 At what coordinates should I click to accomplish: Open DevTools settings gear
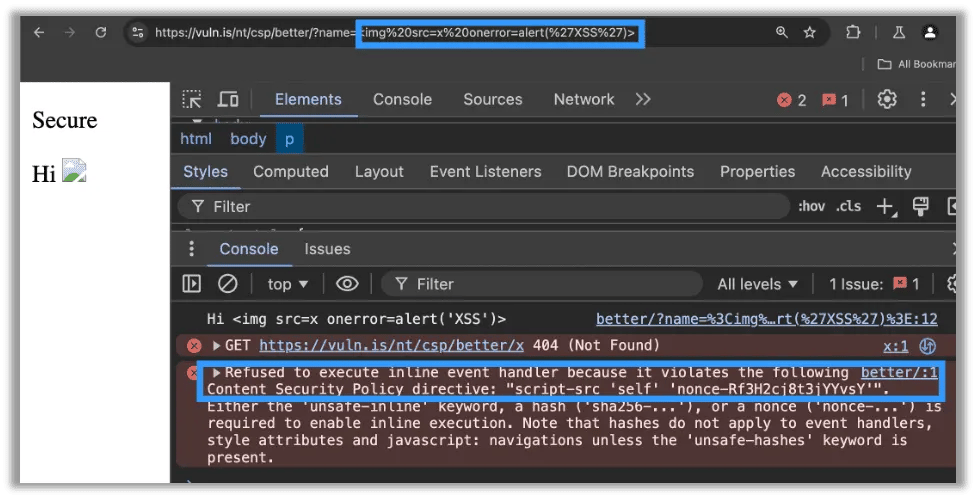(887, 100)
